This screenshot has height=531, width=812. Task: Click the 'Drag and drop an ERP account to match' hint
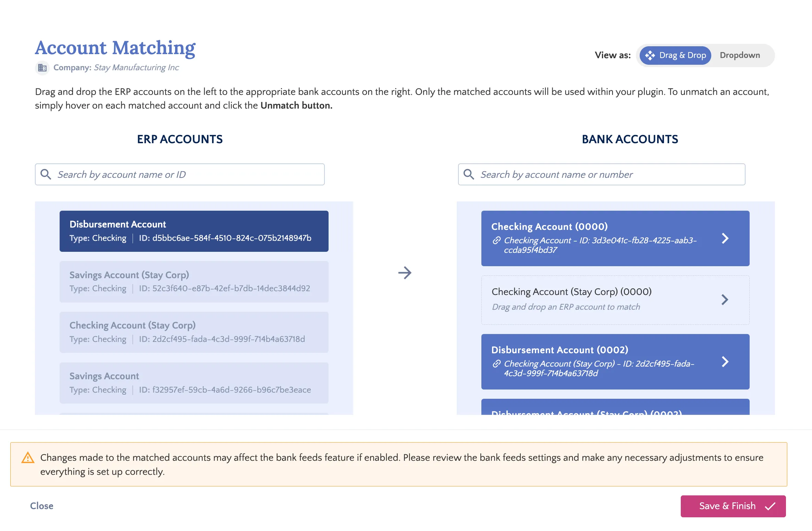pyautogui.click(x=566, y=307)
